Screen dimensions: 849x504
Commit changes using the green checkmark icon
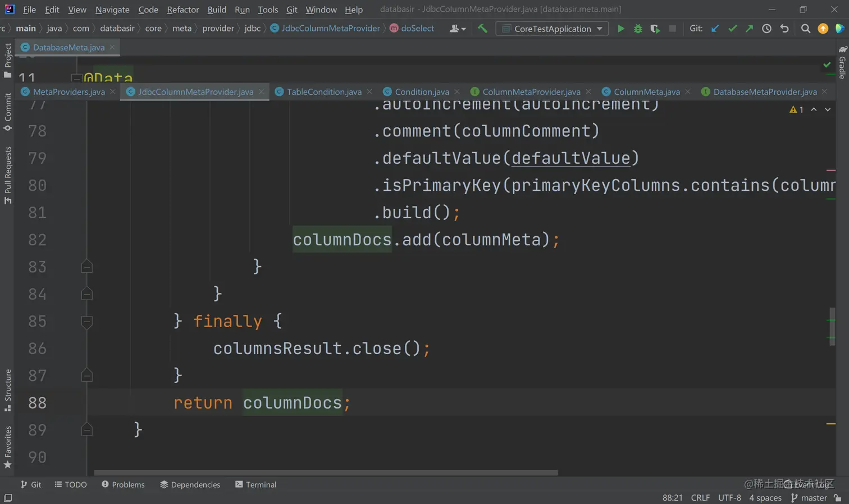(732, 29)
